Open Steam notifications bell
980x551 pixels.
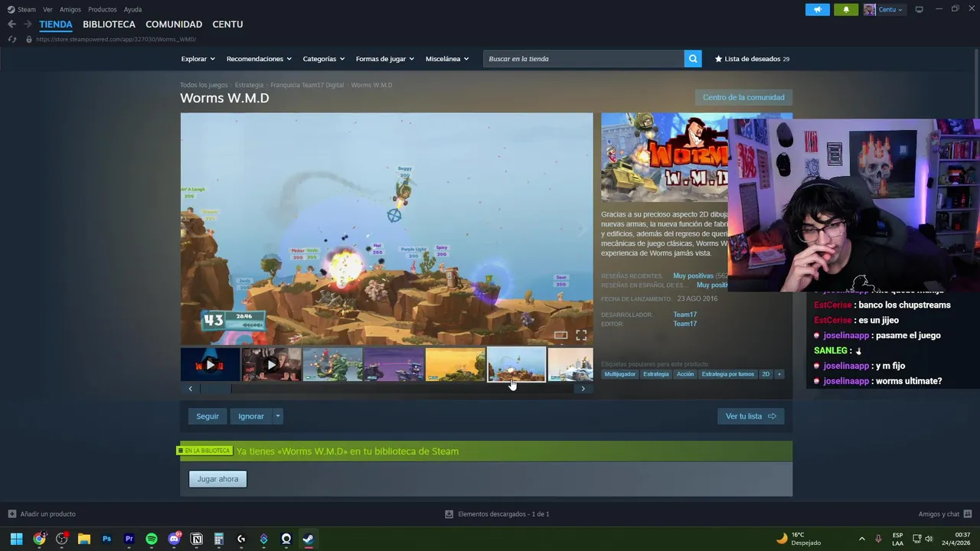coord(846,9)
